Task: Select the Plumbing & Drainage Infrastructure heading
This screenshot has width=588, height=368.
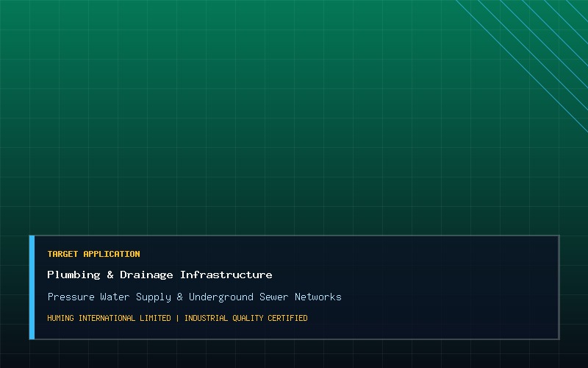Action: 159,275
